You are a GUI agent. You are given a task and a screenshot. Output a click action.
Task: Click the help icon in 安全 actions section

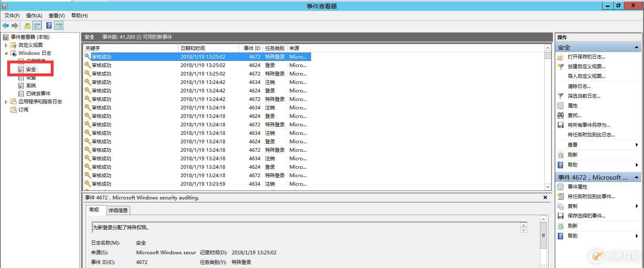561,165
